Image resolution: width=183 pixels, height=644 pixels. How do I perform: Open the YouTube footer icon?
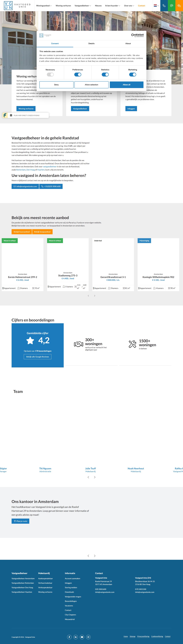point(82,637)
